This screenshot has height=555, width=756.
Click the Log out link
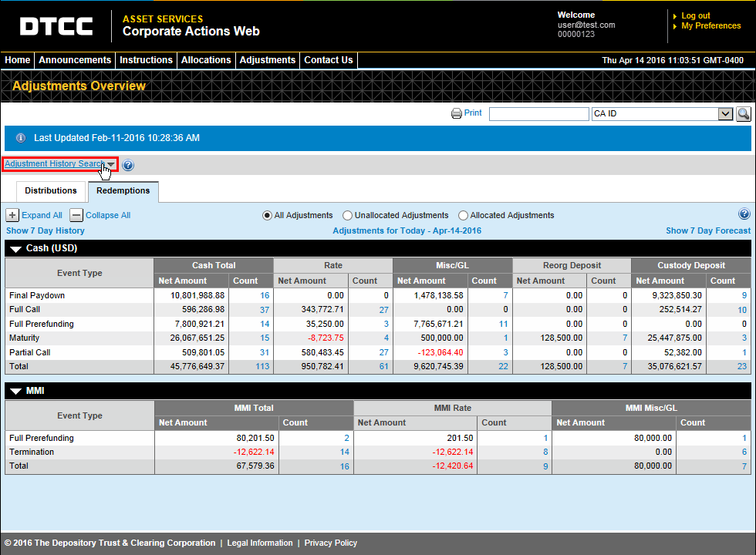pyautogui.click(x=695, y=16)
